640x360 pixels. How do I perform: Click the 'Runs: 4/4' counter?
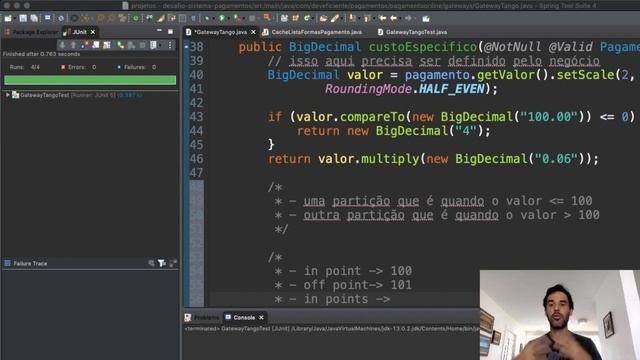click(25, 67)
